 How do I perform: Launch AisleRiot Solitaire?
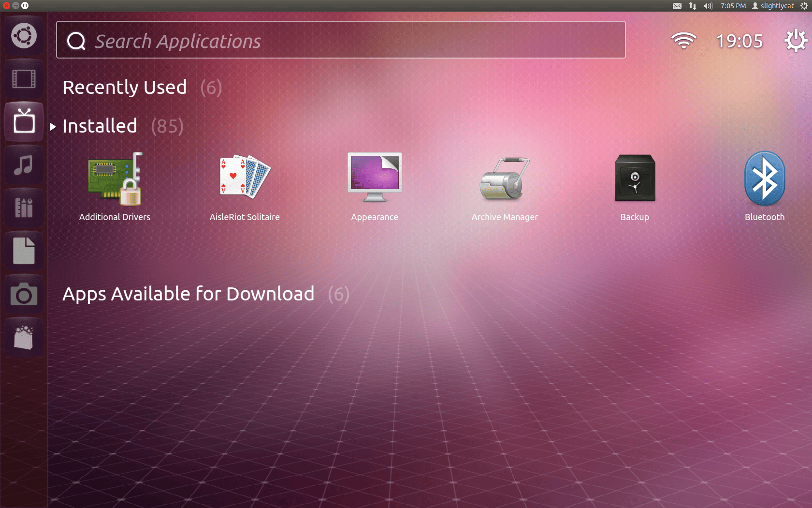pos(245,186)
